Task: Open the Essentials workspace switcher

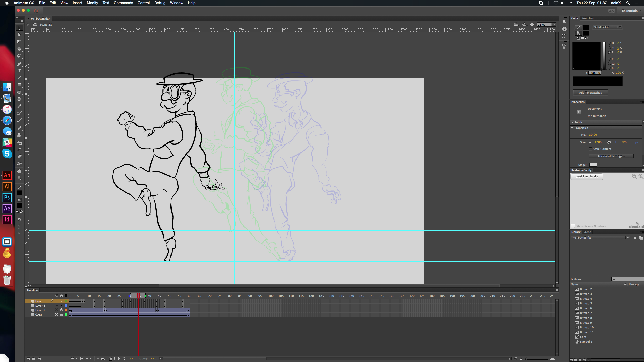Action: [x=632, y=11]
